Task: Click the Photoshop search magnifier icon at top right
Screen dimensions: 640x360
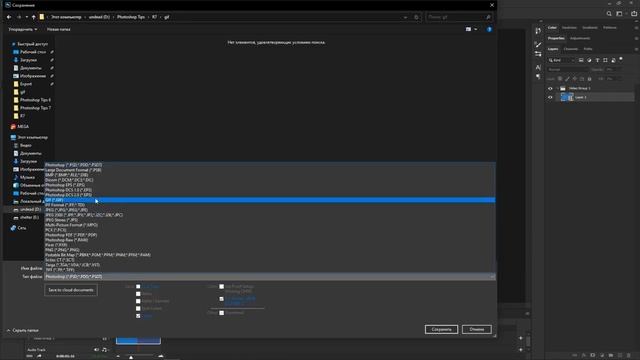Action: click(609, 13)
